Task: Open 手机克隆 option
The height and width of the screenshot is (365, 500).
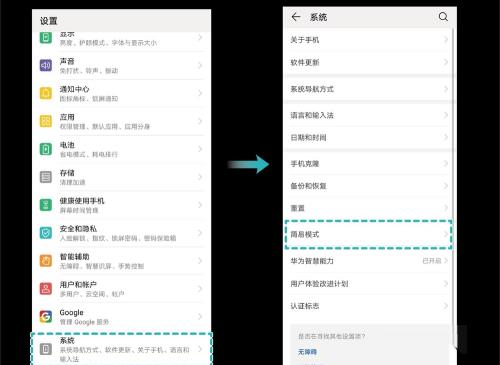Action: pyautogui.click(x=368, y=164)
